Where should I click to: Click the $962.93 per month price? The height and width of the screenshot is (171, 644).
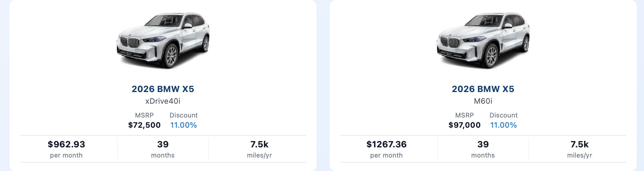point(67,144)
